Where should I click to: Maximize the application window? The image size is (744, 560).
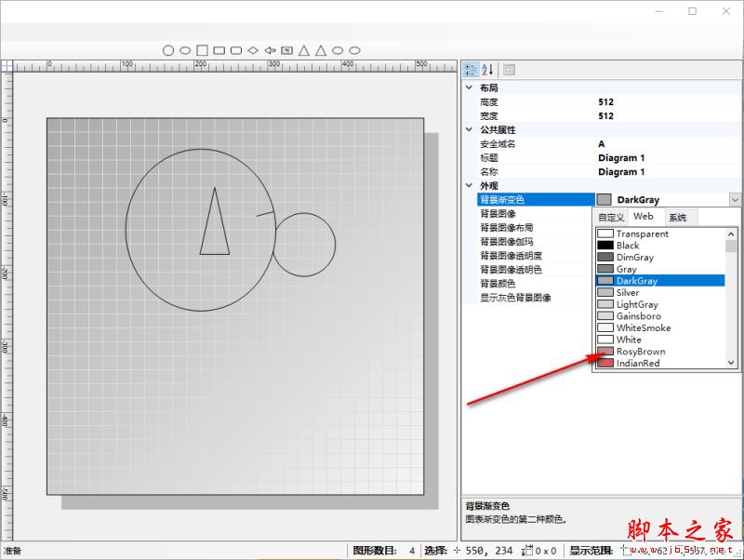(x=693, y=11)
